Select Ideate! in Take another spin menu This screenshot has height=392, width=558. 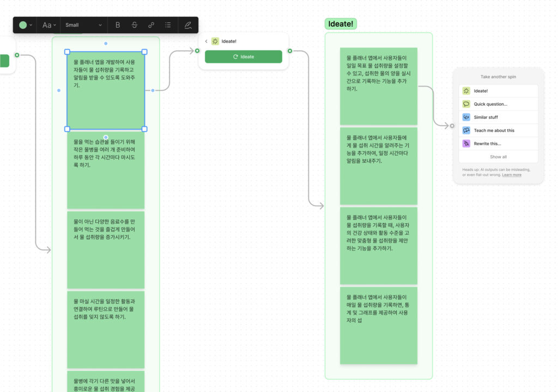(x=498, y=91)
